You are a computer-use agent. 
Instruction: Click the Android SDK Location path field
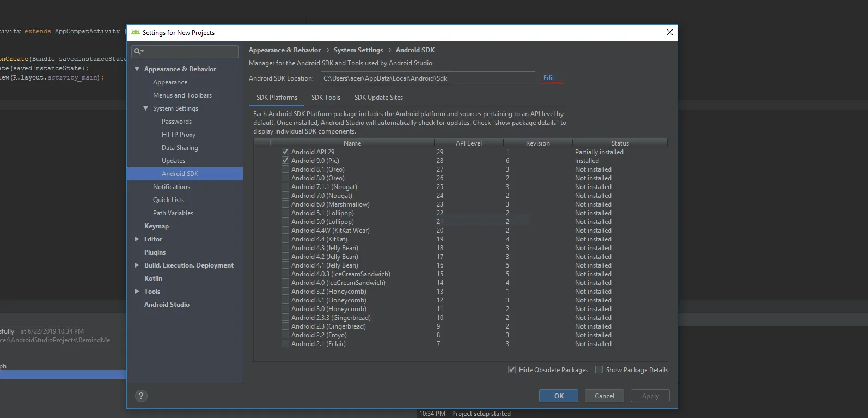point(428,78)
